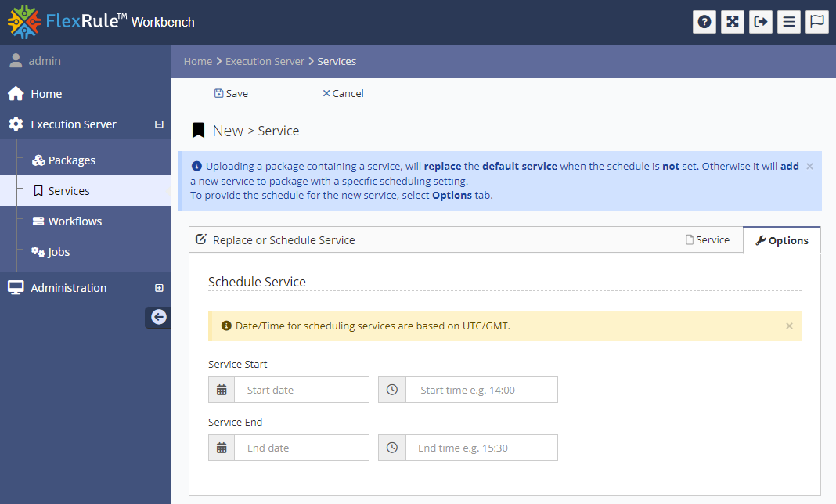Click the admin username text

coord(45,61)
